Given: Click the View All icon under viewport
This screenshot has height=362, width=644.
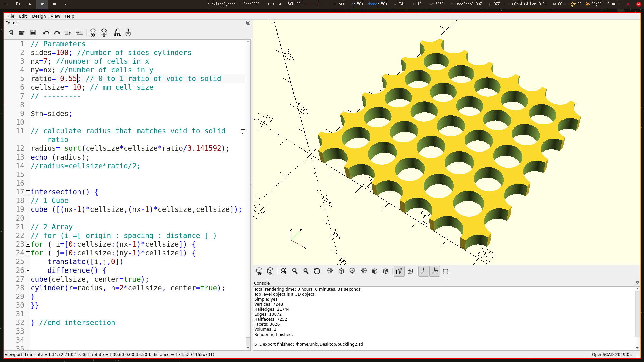Looking at the screenshot, I should click(x=283, y=271).
